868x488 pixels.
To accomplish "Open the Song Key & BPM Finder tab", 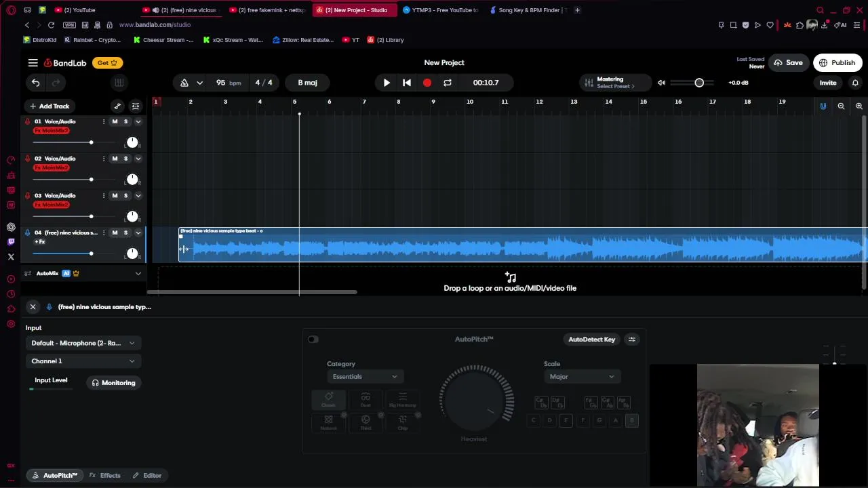I will tap(528, 10).
